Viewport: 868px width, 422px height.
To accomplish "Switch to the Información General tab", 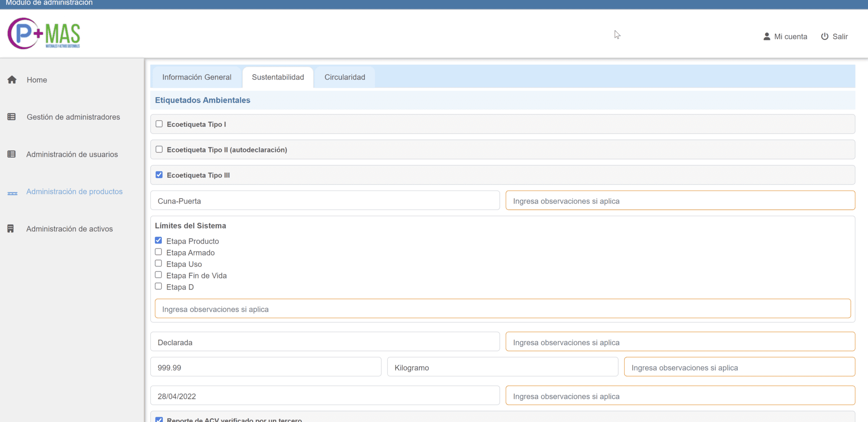I will coord(197,77).
